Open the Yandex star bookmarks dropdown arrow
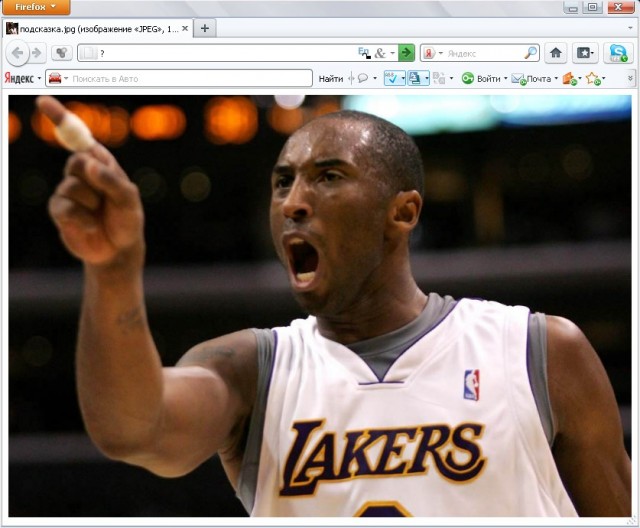 pos(604,78)
